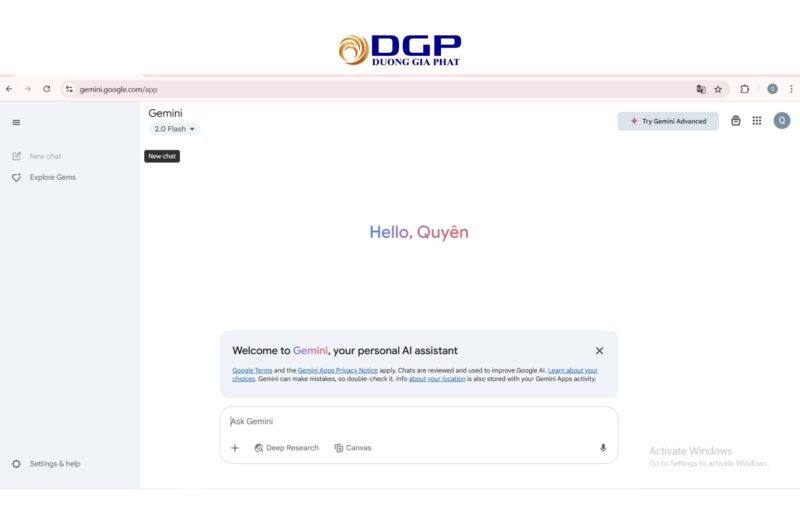Viewport: 800px width, 512px height.
Task: Expand the 2.0 Flash model dropdown
Action: (x=174, y=129)
